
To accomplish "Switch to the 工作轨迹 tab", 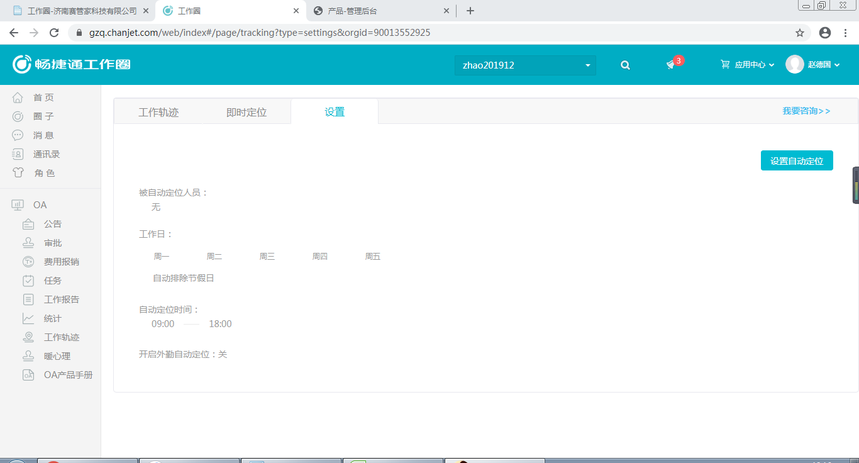I will [x=158, y=112].
